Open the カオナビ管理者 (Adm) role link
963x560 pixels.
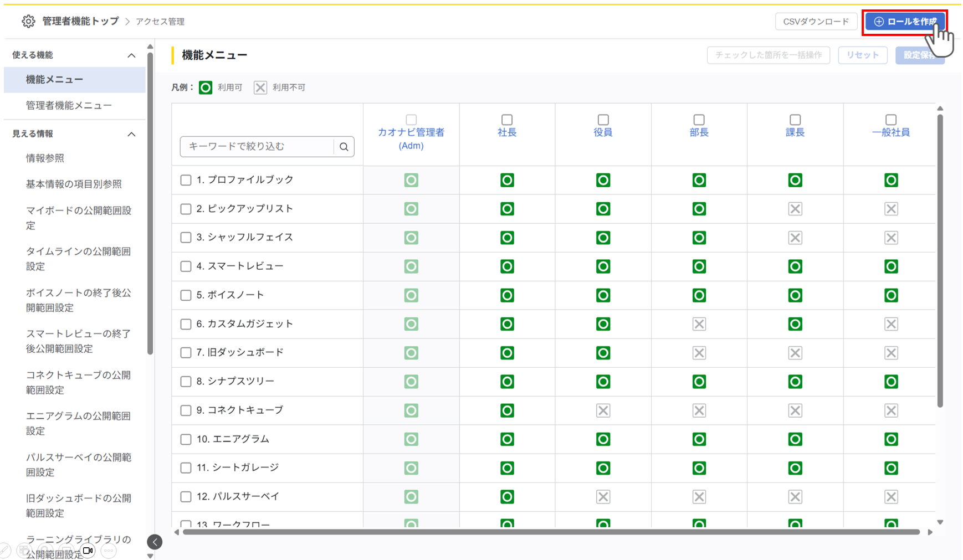point(411,139)
